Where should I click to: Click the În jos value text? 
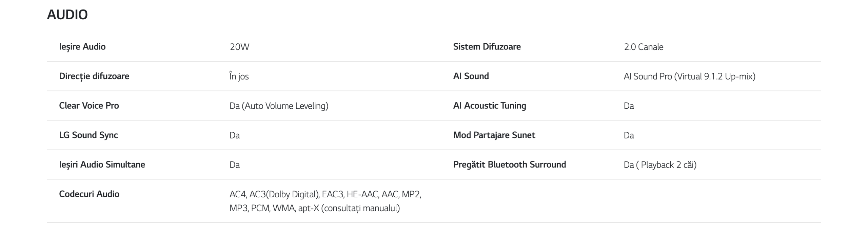(239, 76)
